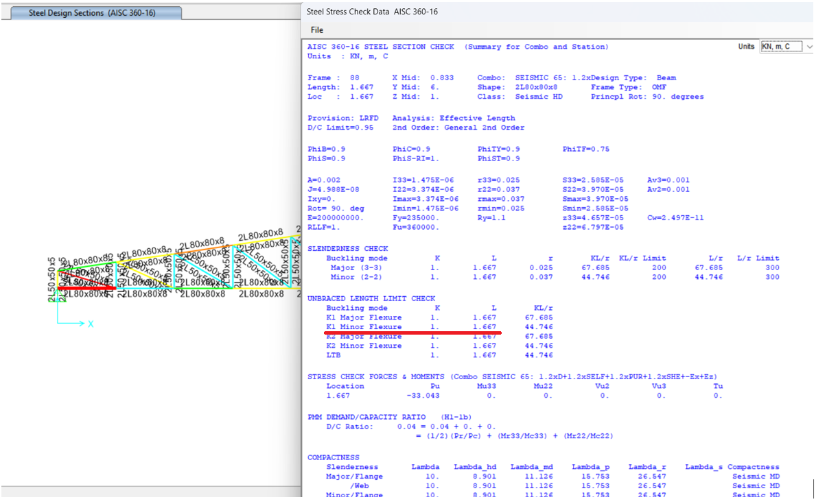Click the 'PhiB=0.9' value
The width and height of the screenshot is (816, 504).
point(326,149)
